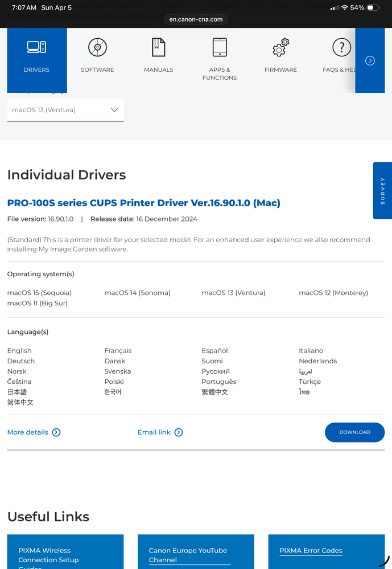Tap the 7:07 AM clock in status bar
This screenshot has width=392, height=569.
pos(24,7)
